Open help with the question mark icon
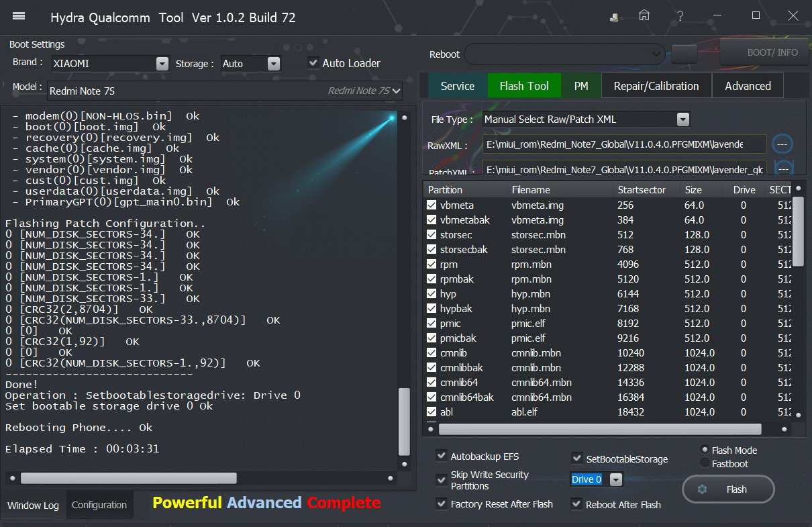Screen dimensions: 812x527 (680, 16)
